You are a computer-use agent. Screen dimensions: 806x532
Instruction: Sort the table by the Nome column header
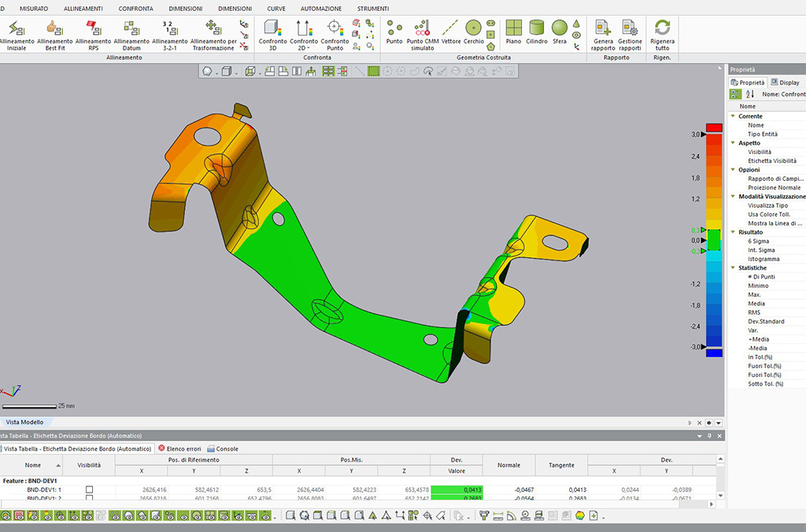click(x=33, y=465)
